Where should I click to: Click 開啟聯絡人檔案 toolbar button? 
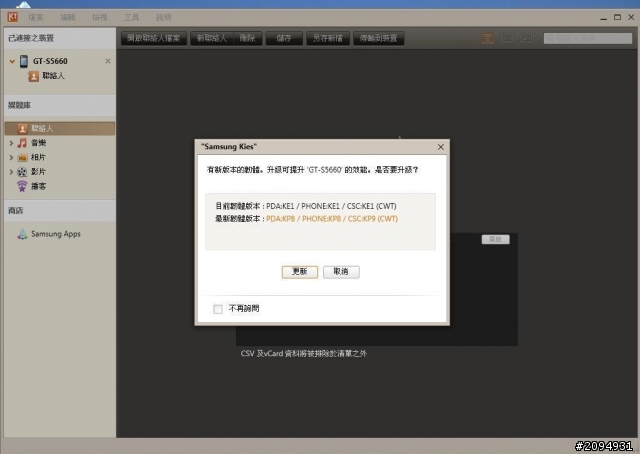tap(154, 38)
